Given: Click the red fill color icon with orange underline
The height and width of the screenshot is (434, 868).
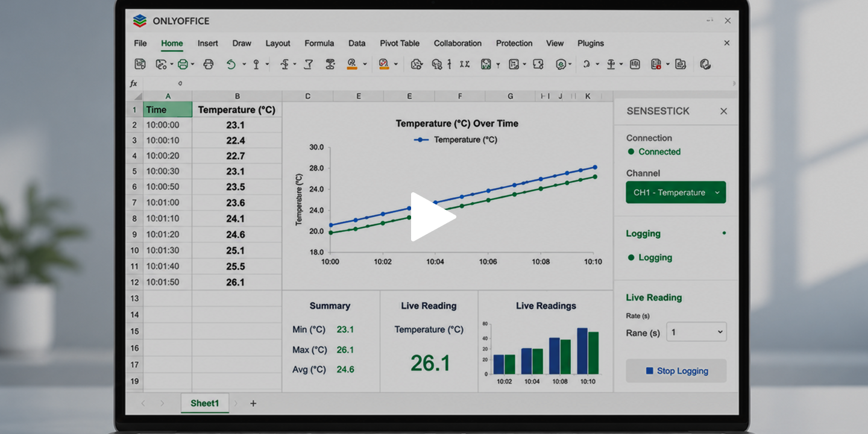Looking at the screenshot, I should point(383,64).
